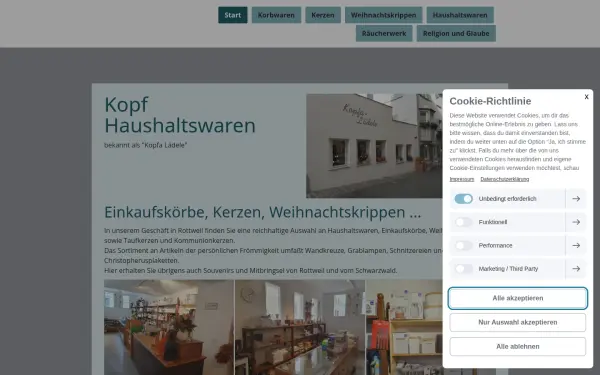Go to Religion und Glaube page
This screenshot has height=375, width=600.
(456, 33)
